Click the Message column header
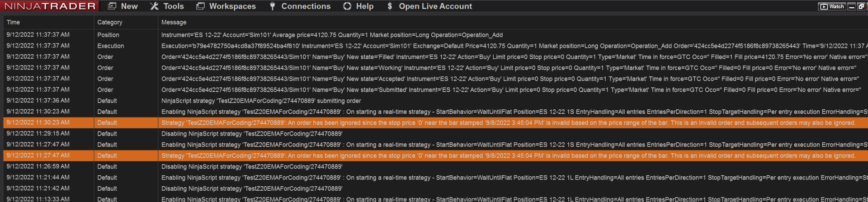The height and width of the screenshot is (202, 868). coord(174,22)
